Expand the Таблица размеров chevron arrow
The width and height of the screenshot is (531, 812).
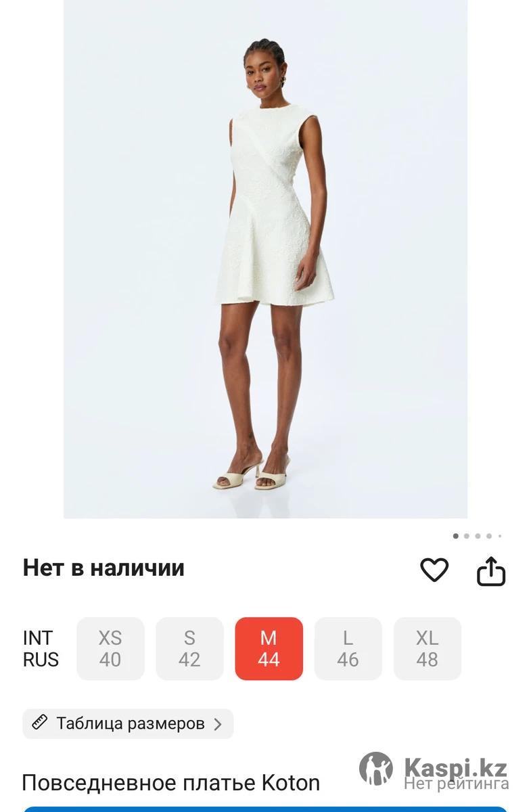[x=217, y=724]
